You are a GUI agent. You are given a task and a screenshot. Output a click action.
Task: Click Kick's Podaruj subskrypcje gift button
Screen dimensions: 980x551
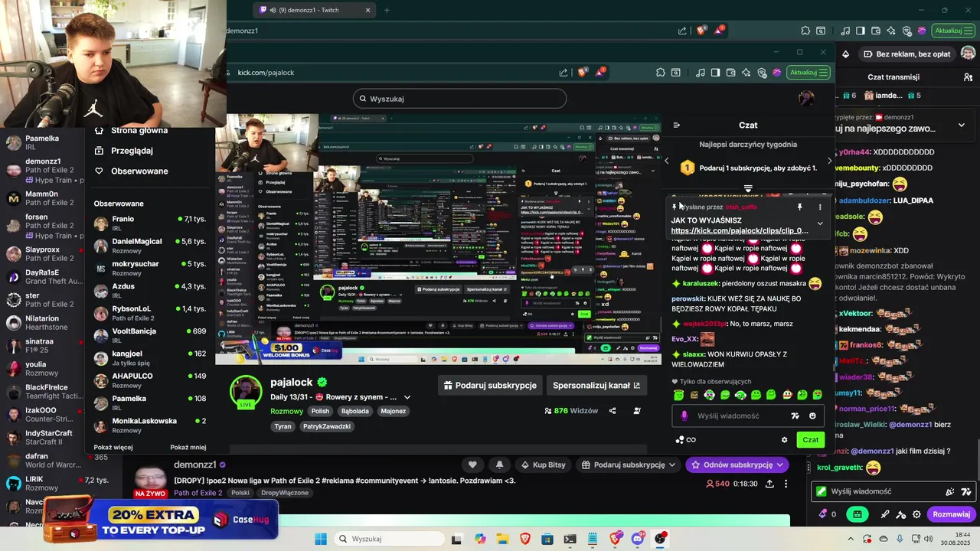491,385
